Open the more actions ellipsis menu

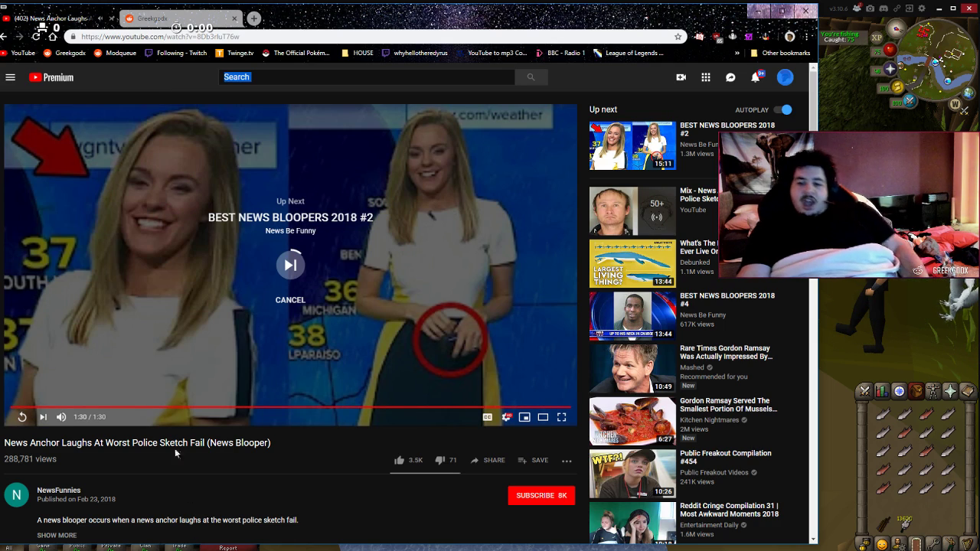[567, 461]
